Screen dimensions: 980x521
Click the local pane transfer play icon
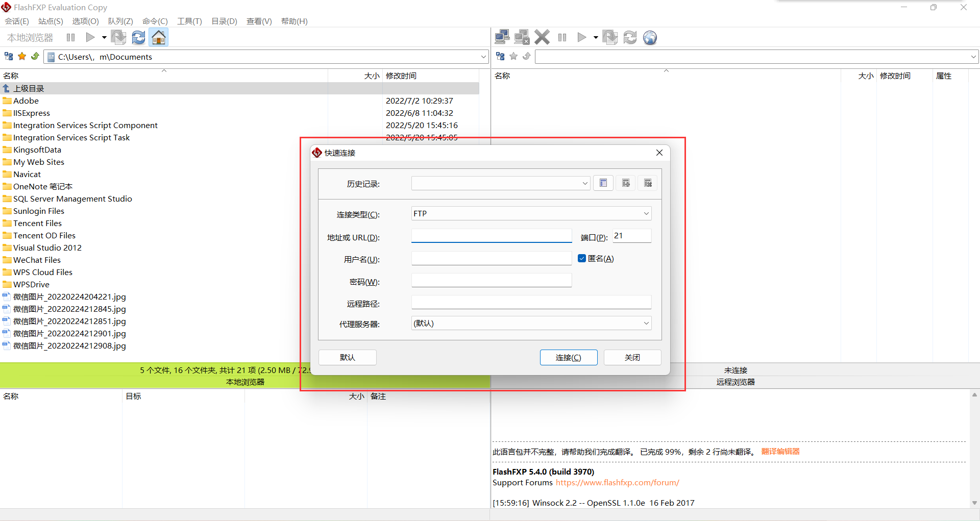click(x=90, y=37)
